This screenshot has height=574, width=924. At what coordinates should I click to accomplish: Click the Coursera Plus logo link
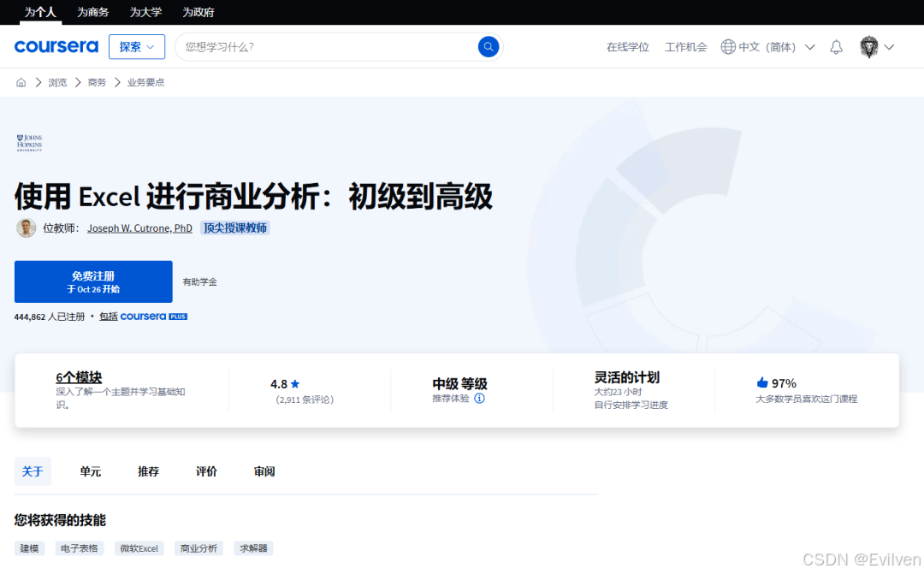(x=153, y=317)
